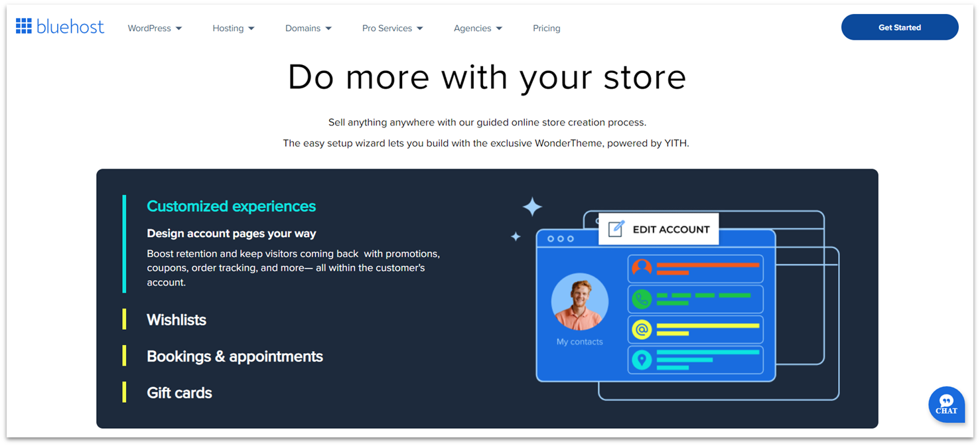Click the Edit Account pencil icon
Viewport: 980px width, 446px height.
(x=614, y=228)
